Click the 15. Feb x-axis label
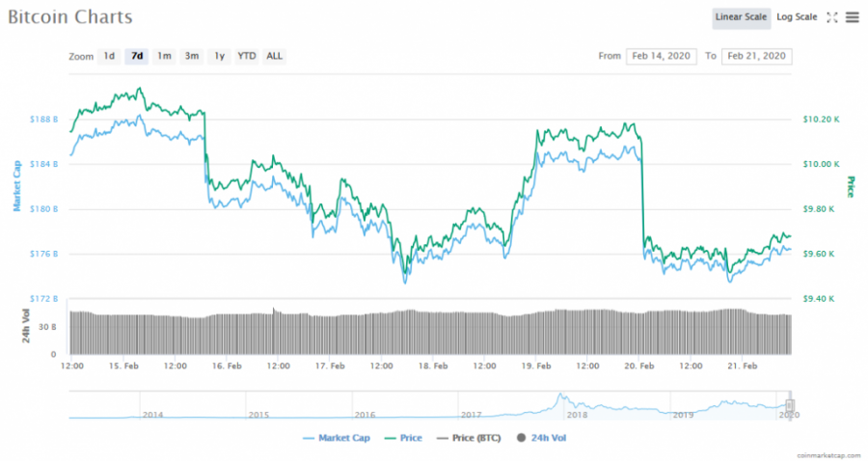868x461 pixels. click(123, 366)
